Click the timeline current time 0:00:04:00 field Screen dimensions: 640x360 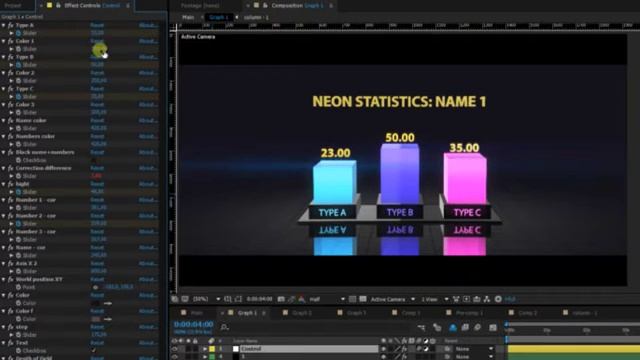[x=193, y=324]
